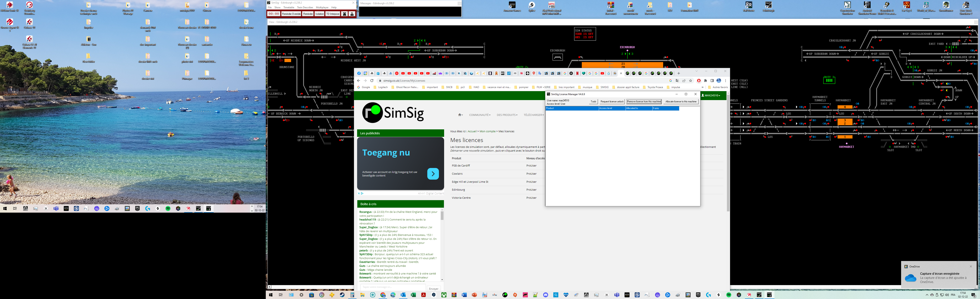The image size is (980, 299).
Task: Open the SIMSIG bookmark folder
Action: click(602, 87)
